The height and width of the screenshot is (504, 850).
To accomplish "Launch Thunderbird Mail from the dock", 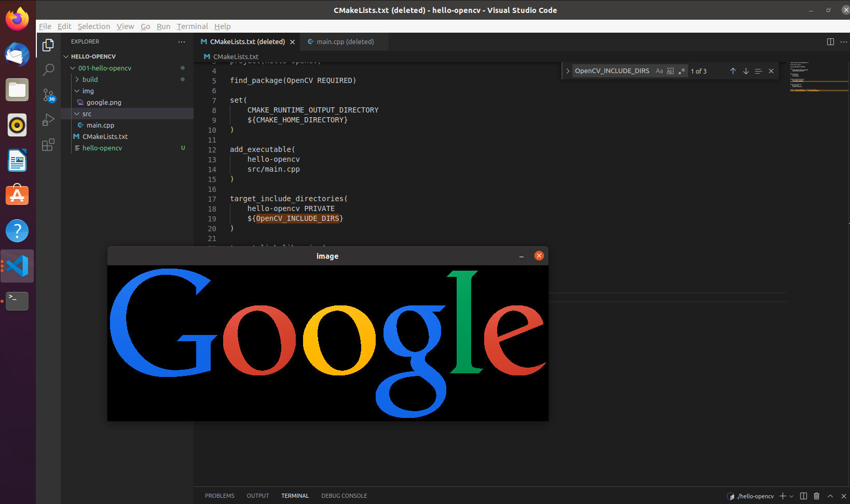I will tap(17, 54).
